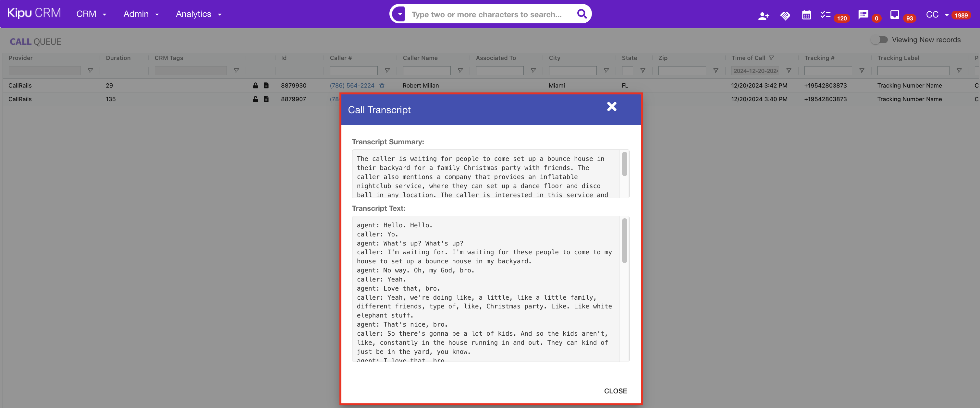Open the Analytics menu
980x408 pixels.
[198, 14]
